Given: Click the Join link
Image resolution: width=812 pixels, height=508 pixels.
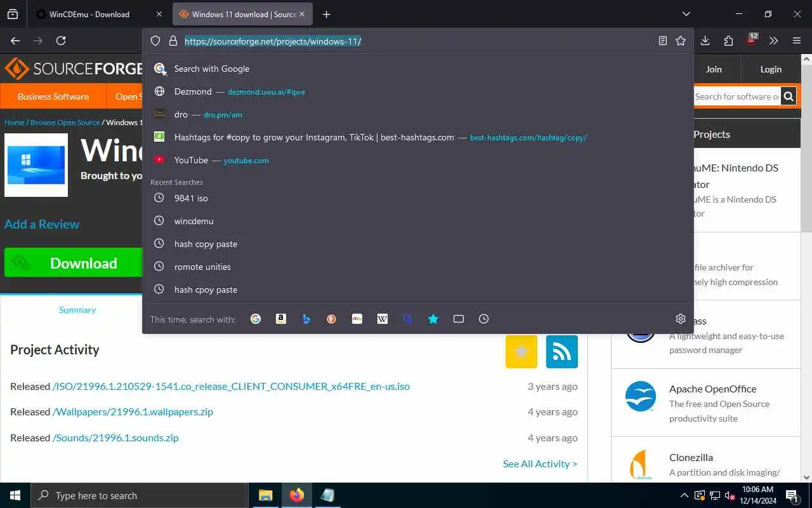Looking at the screenshot, I should click(714, 69).
